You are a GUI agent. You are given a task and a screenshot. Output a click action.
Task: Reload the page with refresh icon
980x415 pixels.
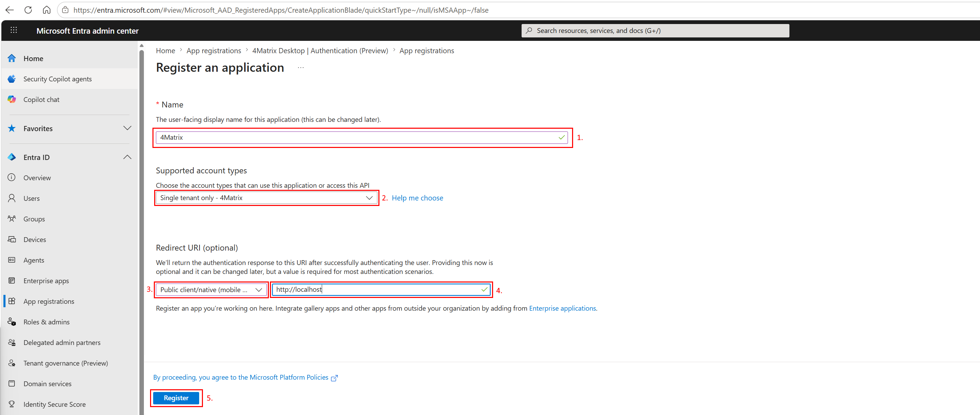(x=28, y=10)
